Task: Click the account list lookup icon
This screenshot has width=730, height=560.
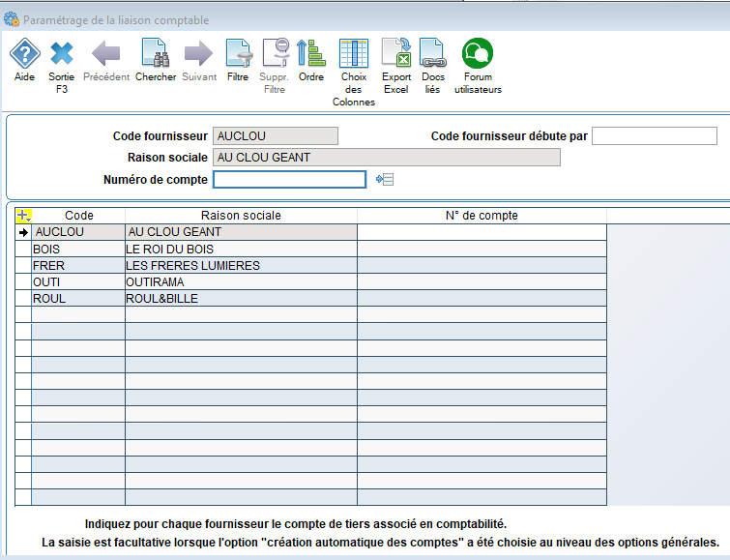Action: 385,179
